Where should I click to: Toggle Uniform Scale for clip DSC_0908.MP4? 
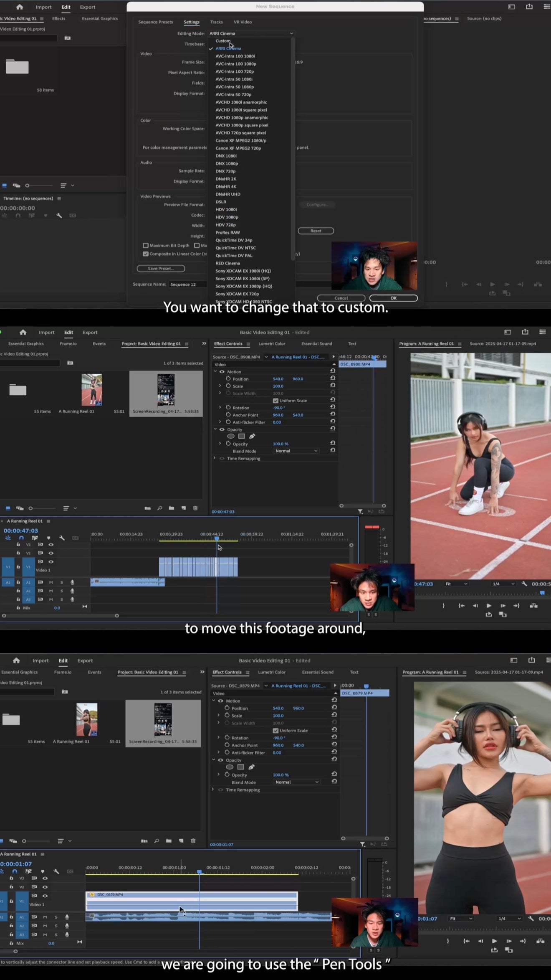[275, 401]
